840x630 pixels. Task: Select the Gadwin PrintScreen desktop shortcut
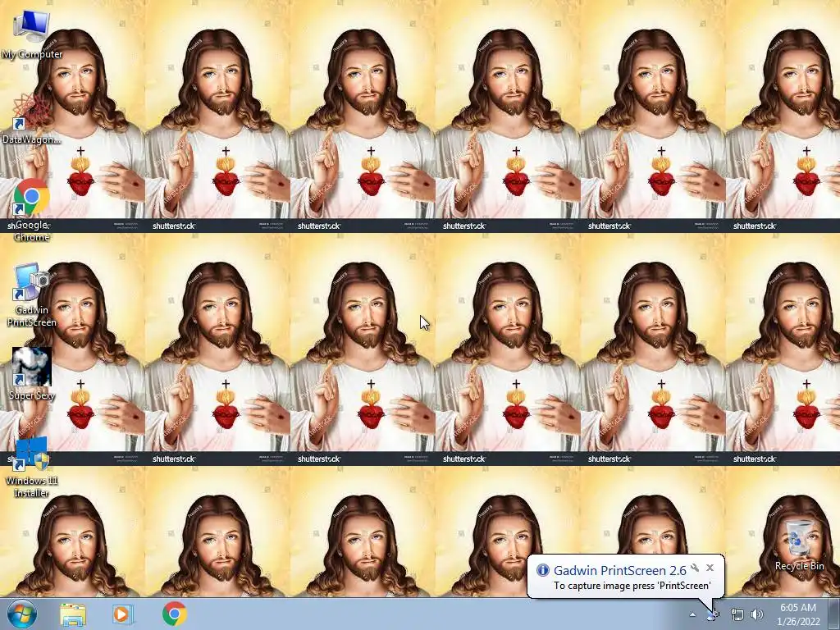click(x=32, y=294)
